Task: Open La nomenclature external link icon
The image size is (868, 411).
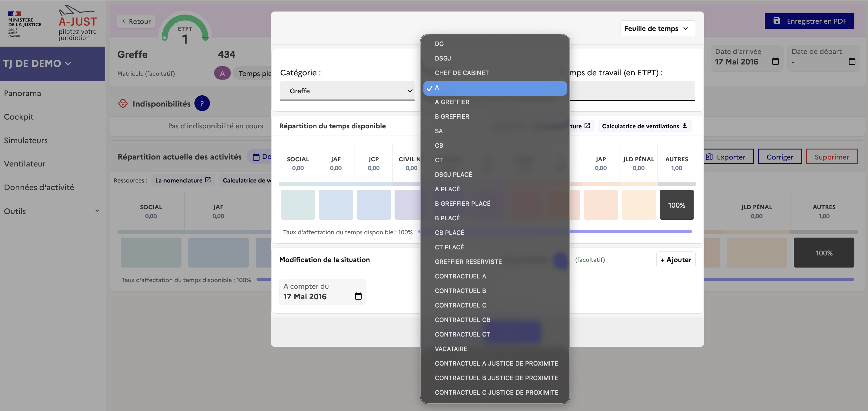Action: coord(208,180)
